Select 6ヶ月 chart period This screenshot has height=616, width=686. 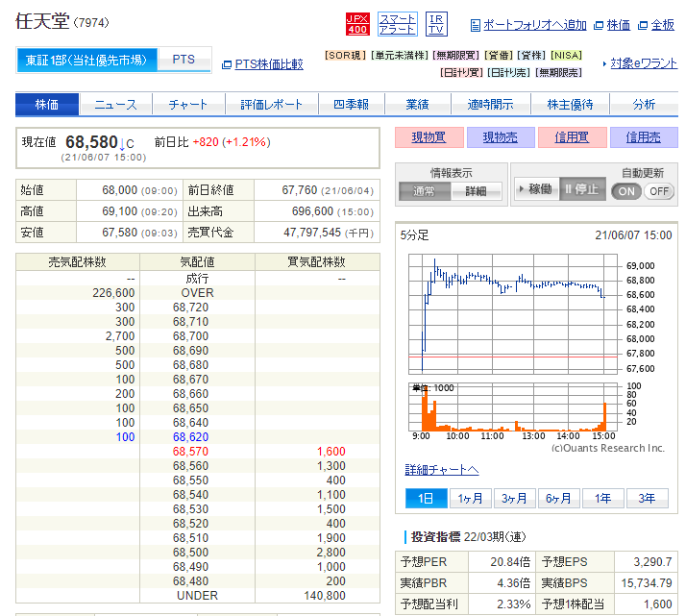[x=558, y=499]
